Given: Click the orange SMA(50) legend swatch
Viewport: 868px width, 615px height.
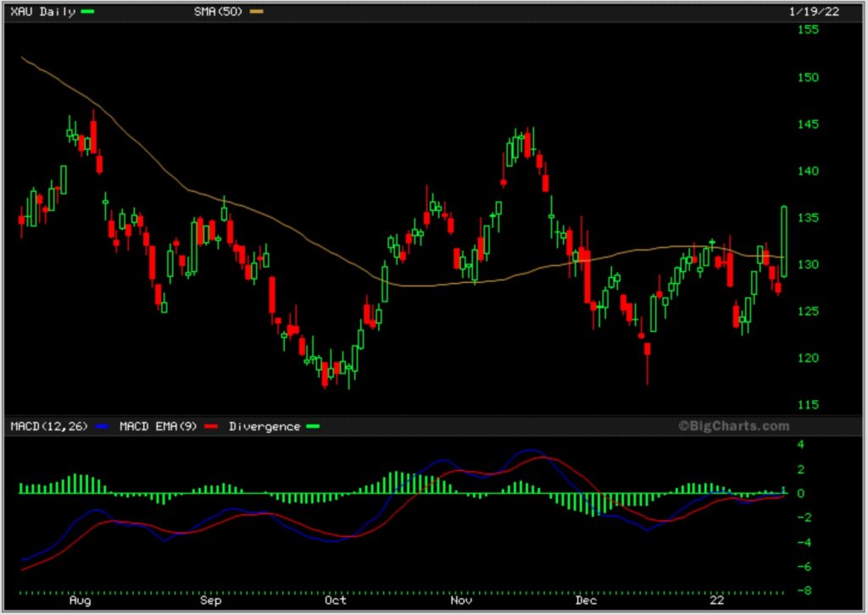Looking at the screenshot, I should (x=257, y=12).
